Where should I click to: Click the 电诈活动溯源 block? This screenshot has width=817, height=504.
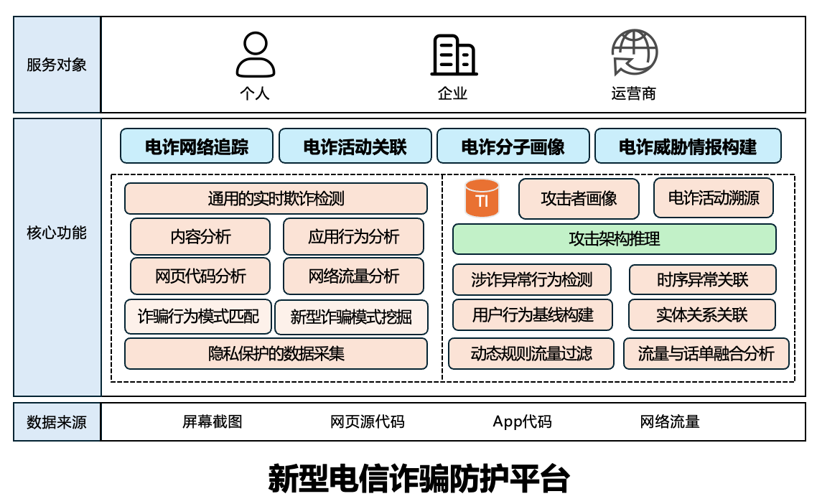pyautogui.click(x=714, y=197)
